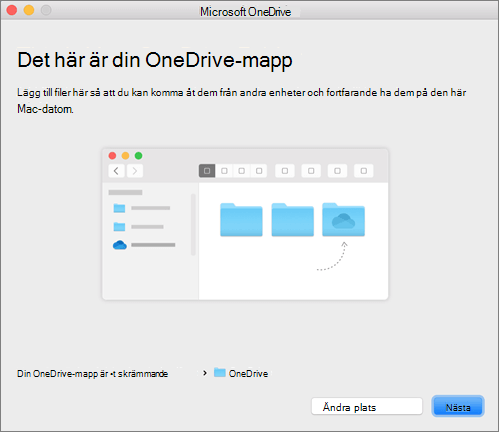Close the Microsoft OneDrive window
Screen dimensions: 499x432
click(12, 10)
